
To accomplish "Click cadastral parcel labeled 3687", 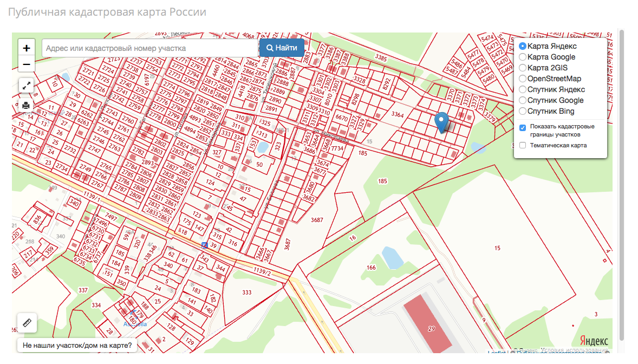I will coord(317,220).
